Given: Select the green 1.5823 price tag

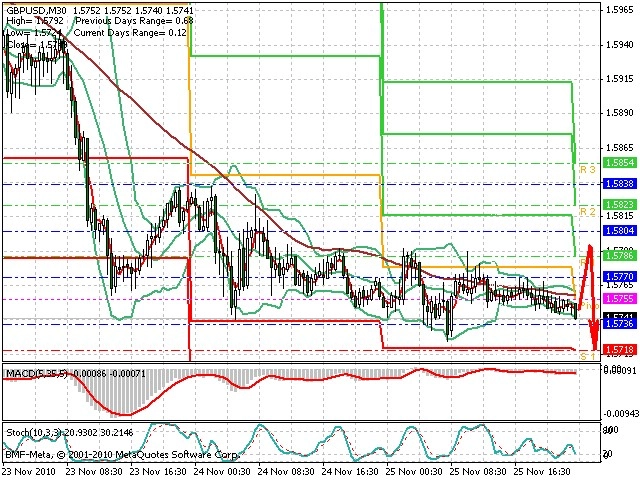Looking at the screenshot, I should click(x=620, y=205).
